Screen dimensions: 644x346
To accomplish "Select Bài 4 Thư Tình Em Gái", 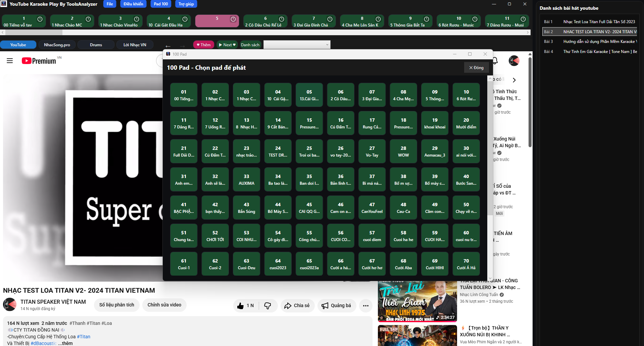I will (x=590, y=52).
